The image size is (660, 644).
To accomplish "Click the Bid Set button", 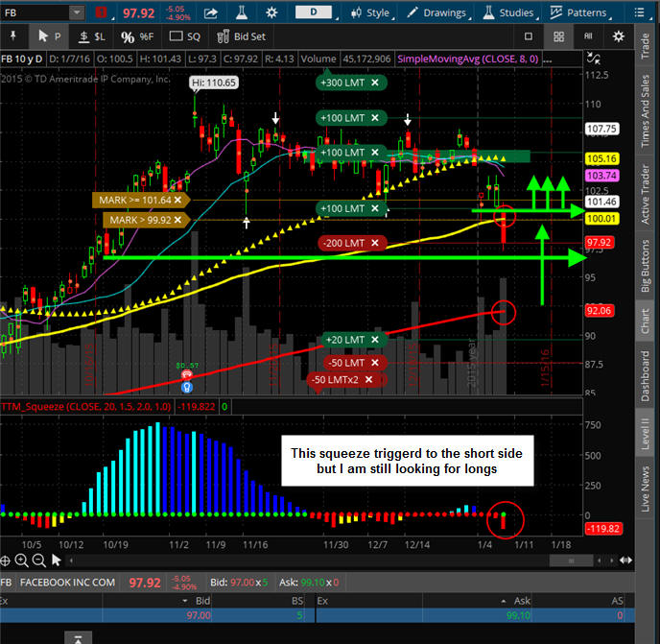I will point(241,36).
